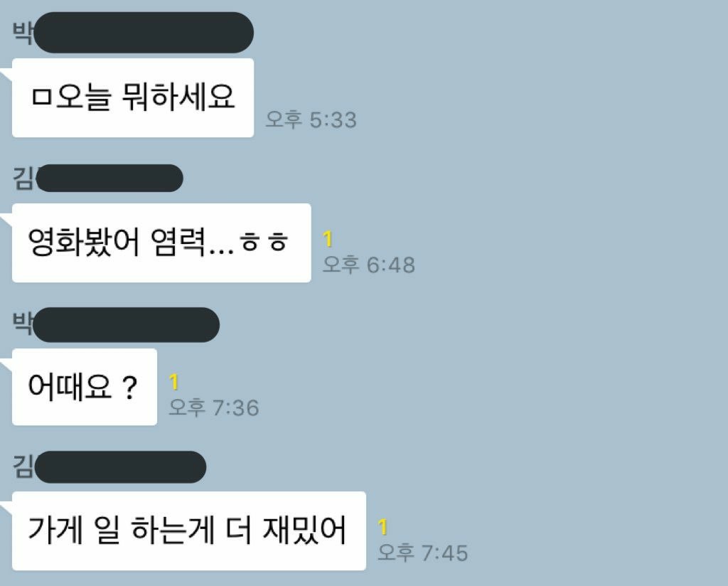Click the timestamp 오후 5:33
Image resolution: width=728 pixels, height=586 pixels.
(311, 119)
